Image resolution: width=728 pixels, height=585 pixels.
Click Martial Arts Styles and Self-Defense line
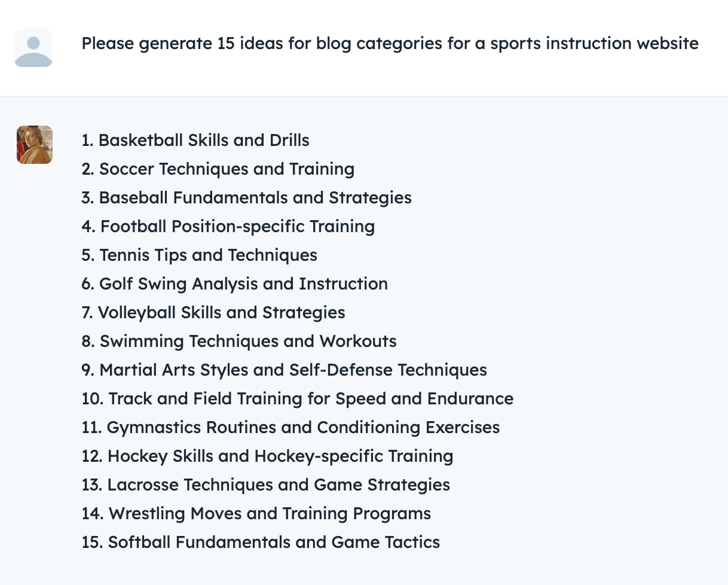click(x=285, y=370)
